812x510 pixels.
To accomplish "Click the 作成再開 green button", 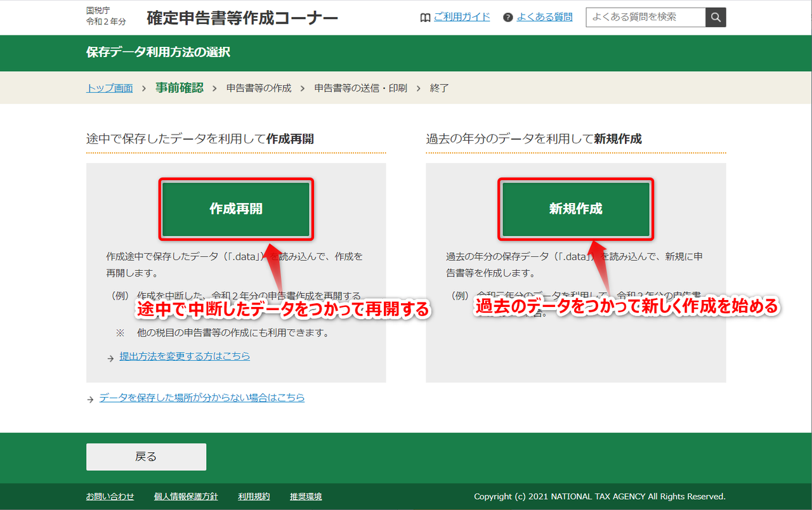I will click(236, 209).
